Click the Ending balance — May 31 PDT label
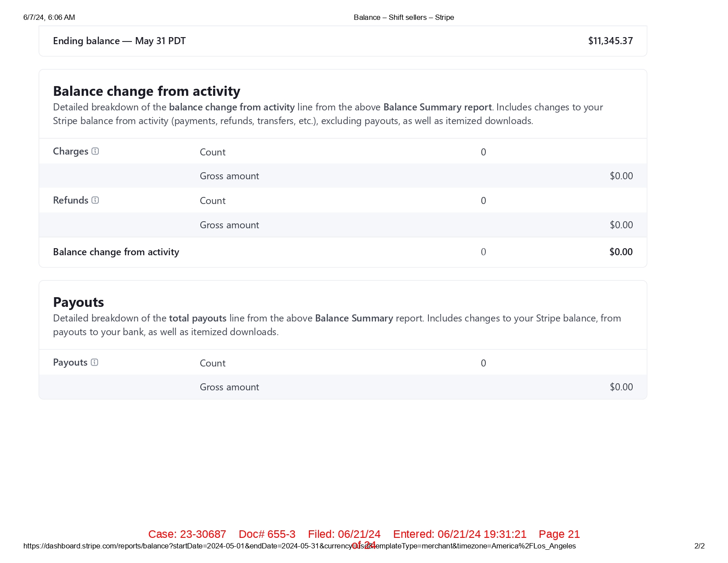This screenshot has width=728, height=563. 119,41
